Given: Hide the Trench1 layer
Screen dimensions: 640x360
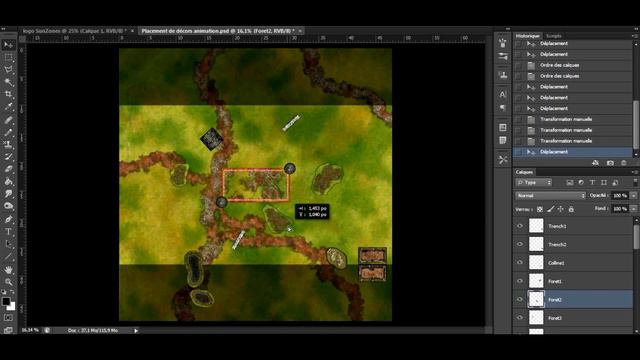Looking at the screenshot, I should (x=520, y=226).
